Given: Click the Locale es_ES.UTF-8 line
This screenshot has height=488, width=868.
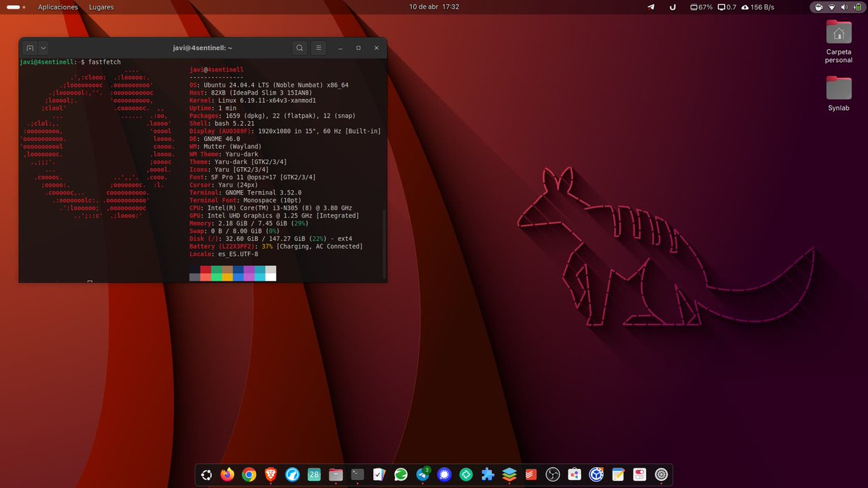Looking at the screenshot, I should [224, 254].
